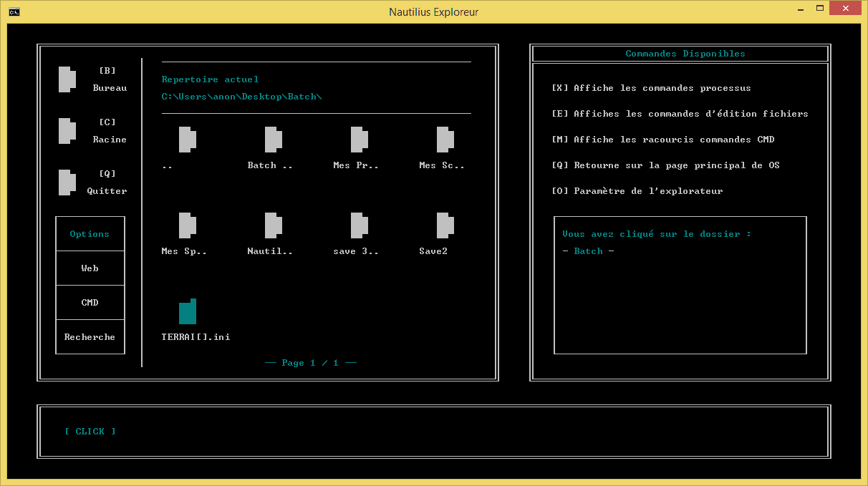Click the [ CLICK ] status text
This screenshot has width=868, height=486.
[x=90, y=432]
